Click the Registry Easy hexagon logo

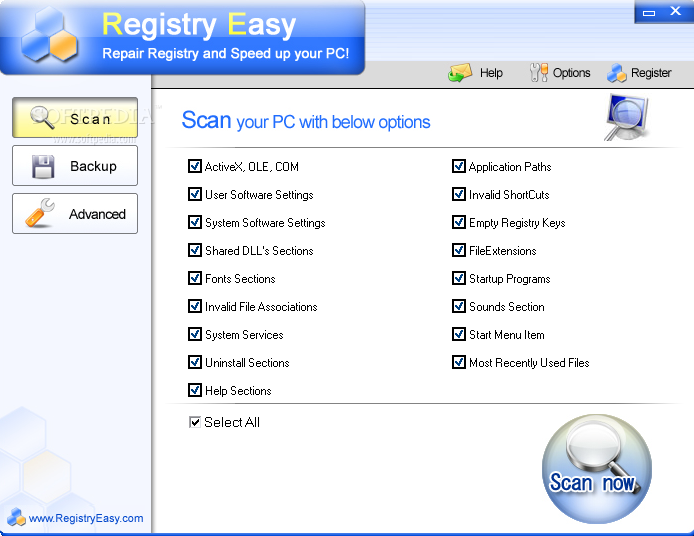tap(49, 35)
